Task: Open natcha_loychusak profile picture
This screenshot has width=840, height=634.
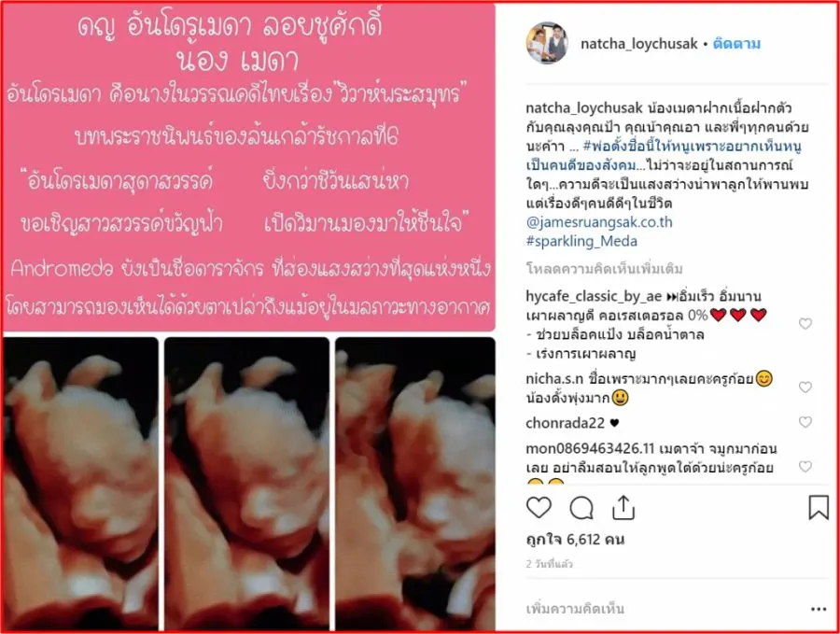Action: coord(546,43)
